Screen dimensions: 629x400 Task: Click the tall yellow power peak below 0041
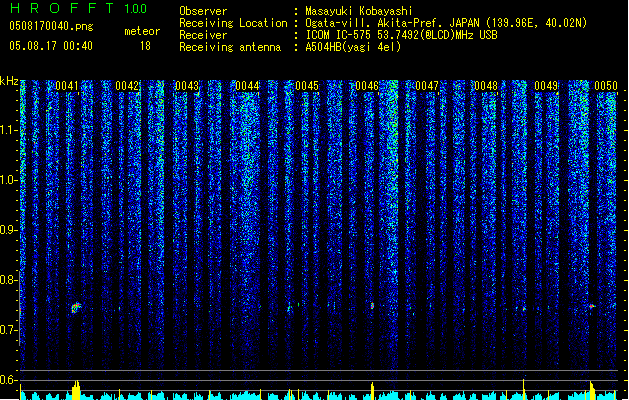[x=76, y=390]
